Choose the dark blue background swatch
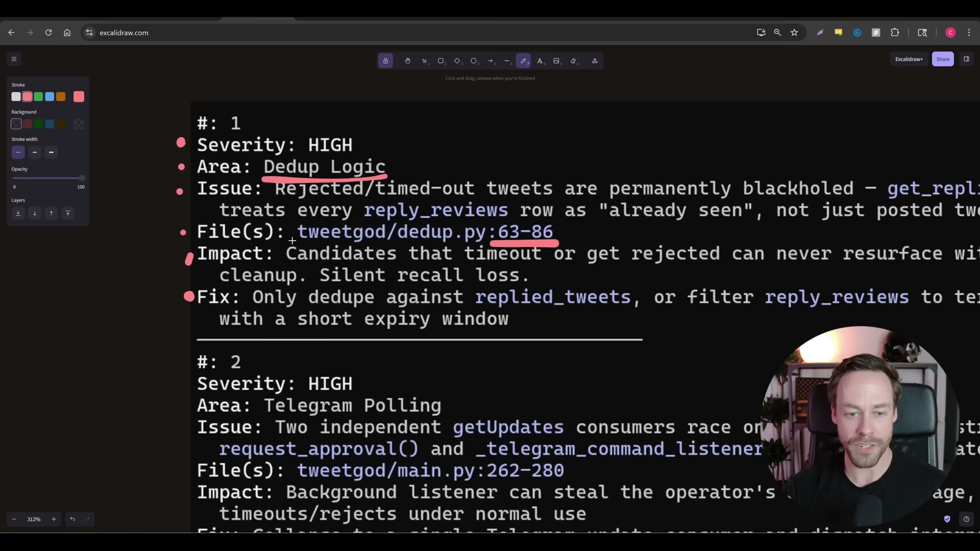The width and height of the screenshot is (980, 551). pos(50,123)
